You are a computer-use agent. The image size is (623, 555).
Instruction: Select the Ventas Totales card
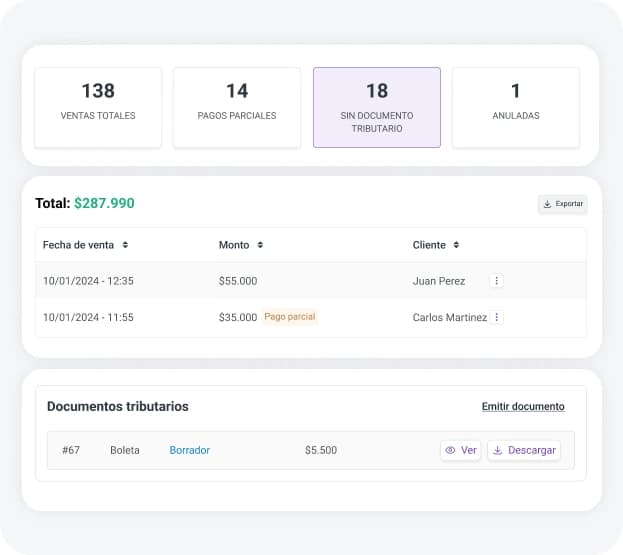click(98, 107)
